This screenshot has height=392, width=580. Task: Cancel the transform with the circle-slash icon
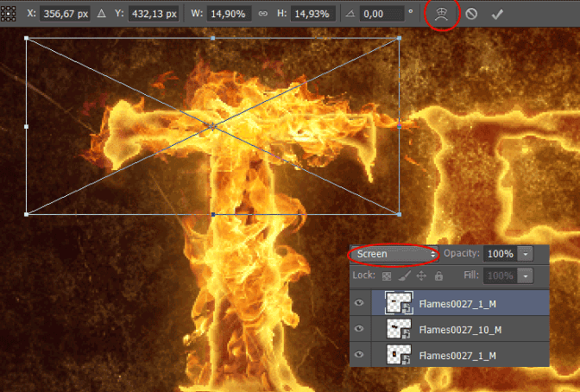tap(471, 14)
